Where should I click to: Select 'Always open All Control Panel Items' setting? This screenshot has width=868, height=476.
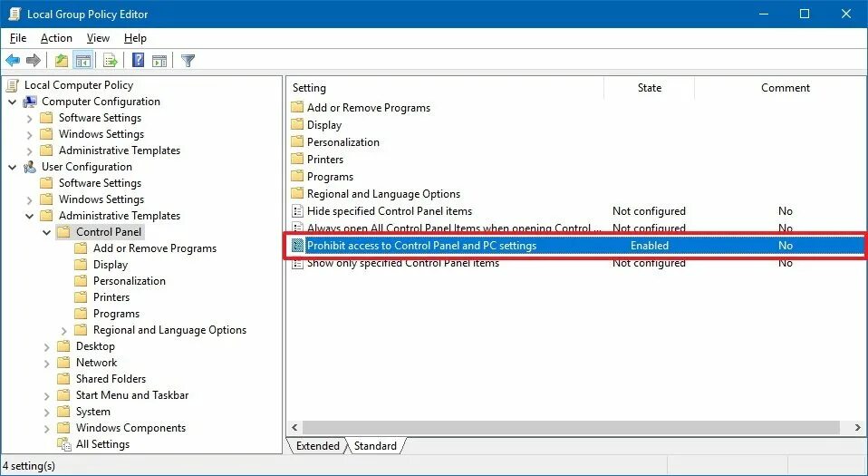click(454, 228)
